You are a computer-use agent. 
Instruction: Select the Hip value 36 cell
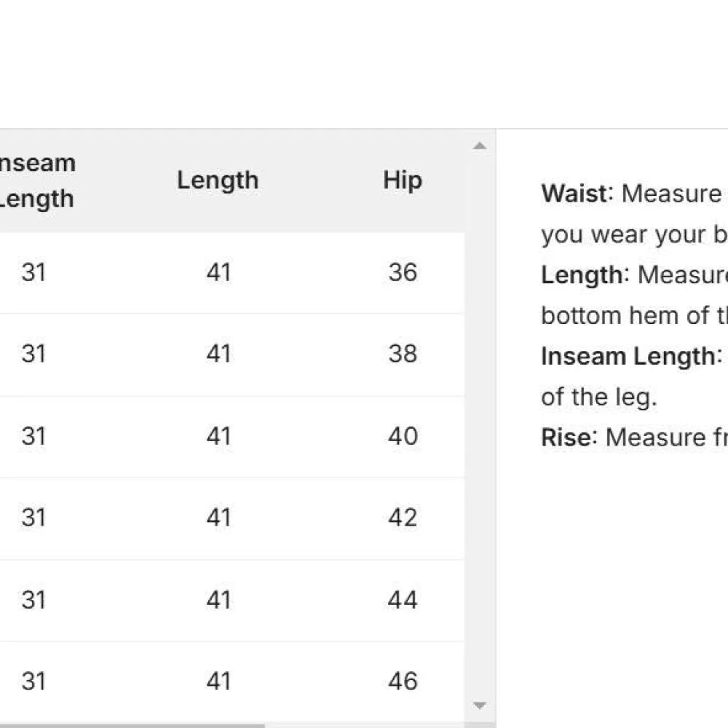(403, 272)
